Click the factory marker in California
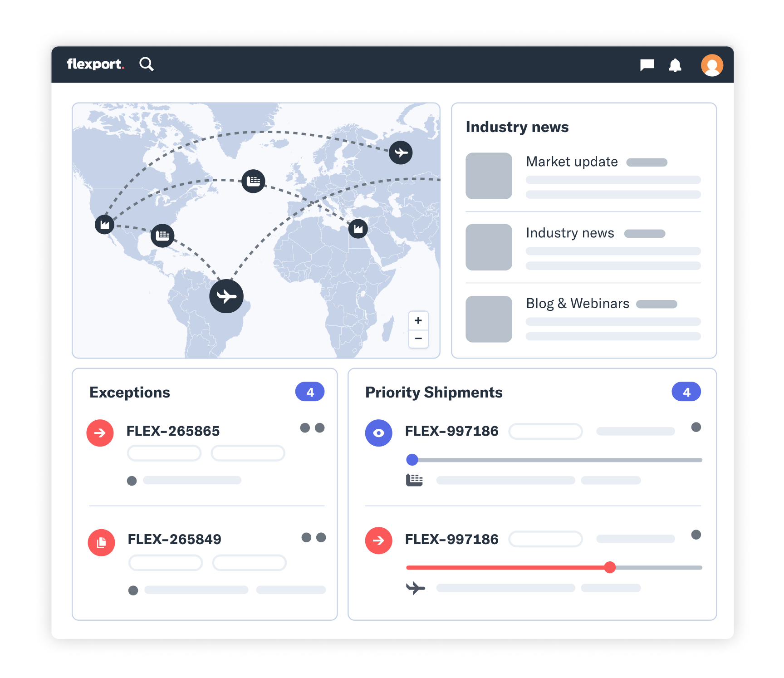This screenshot has width=784, height=678. [103, 225]
